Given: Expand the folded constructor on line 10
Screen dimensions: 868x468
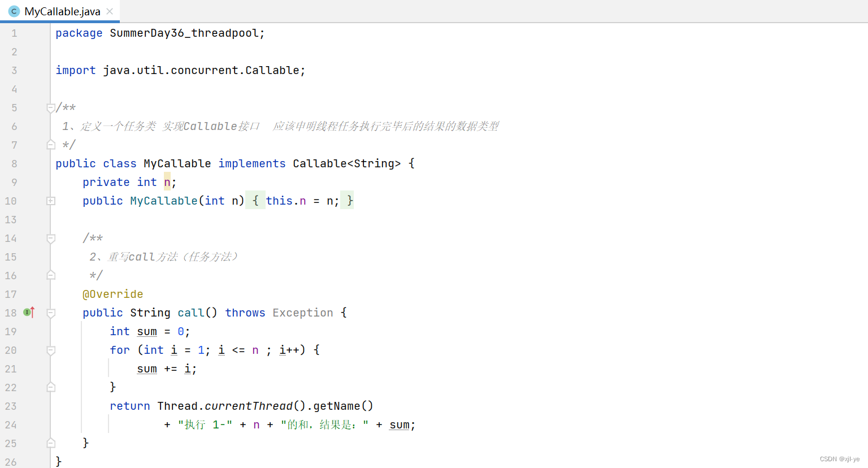Looking at the screenshot, I should point(51,201).
